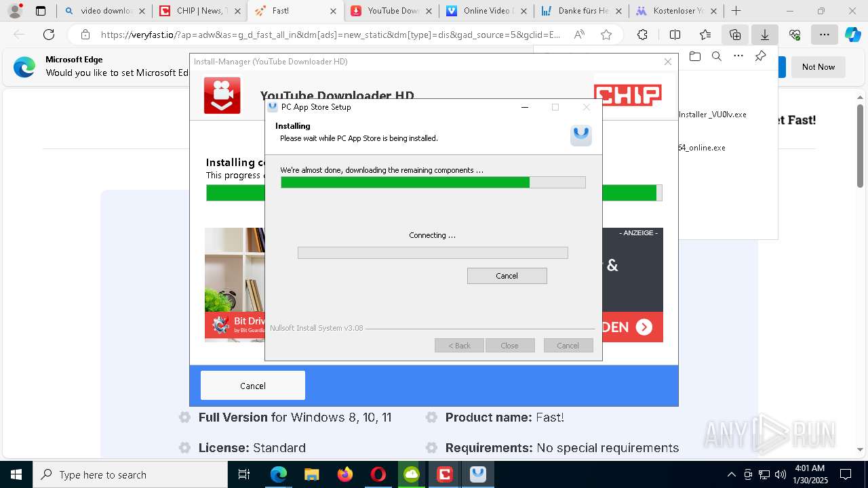Switch to the Danke fürs Herunterladen tab
Image resolution: width=868 pixels, height=488 pixels.
point(581,11)
